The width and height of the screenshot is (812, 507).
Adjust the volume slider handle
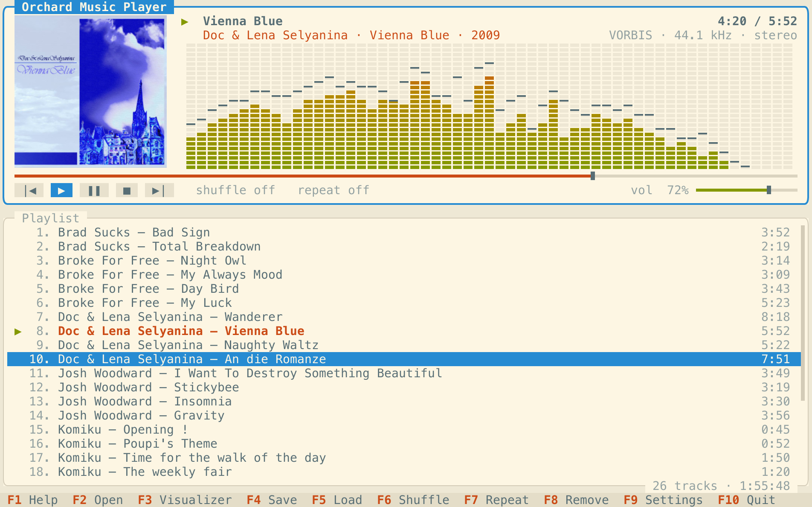769,190
